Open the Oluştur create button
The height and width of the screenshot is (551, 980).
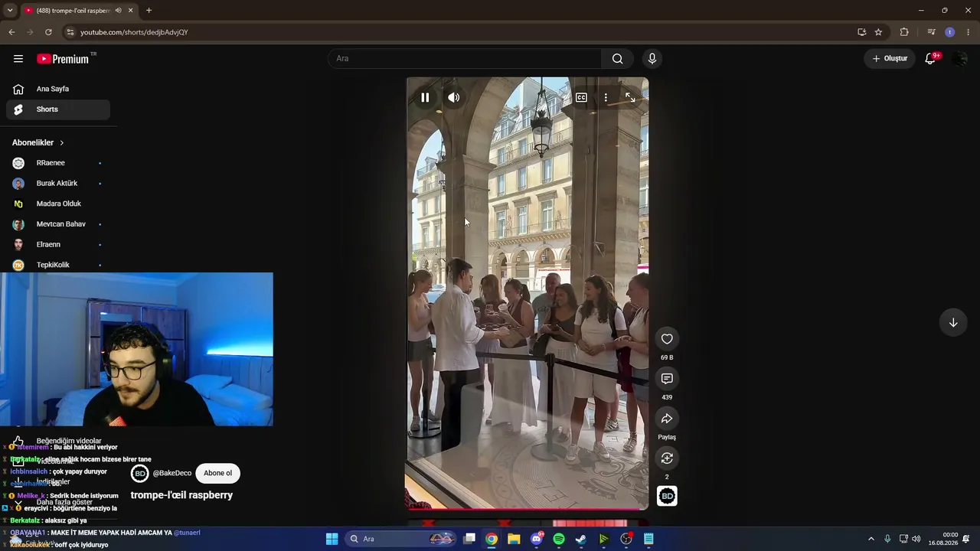[890, 59]
